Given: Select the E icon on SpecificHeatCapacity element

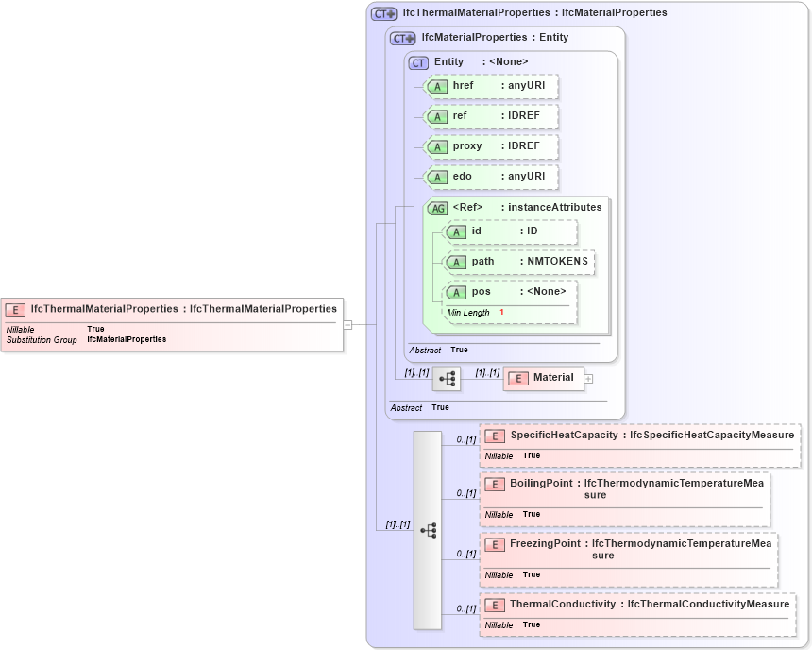Looking at the screenshot, I should [x=494, y=436].
